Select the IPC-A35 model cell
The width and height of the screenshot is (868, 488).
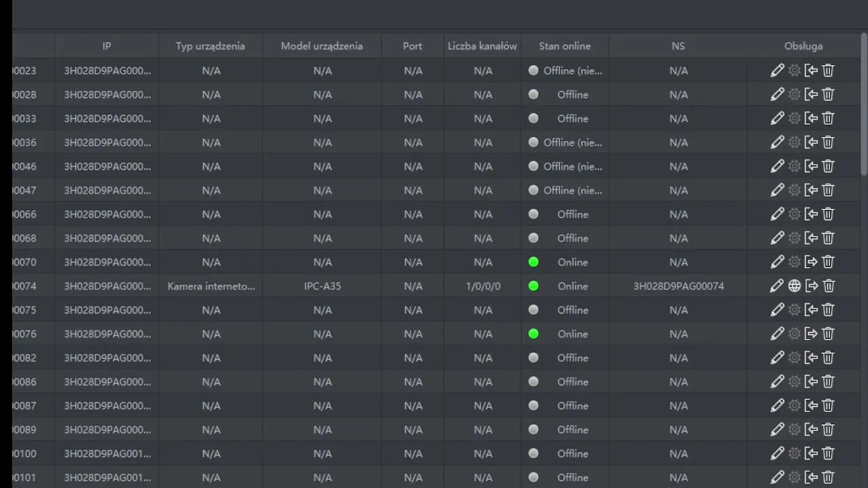(x=322, y=286)
